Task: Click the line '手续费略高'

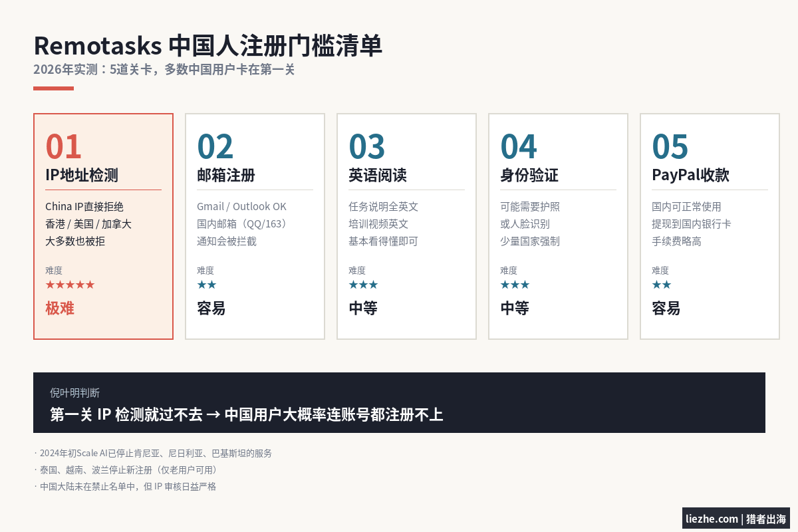Action: pos(676,241)
